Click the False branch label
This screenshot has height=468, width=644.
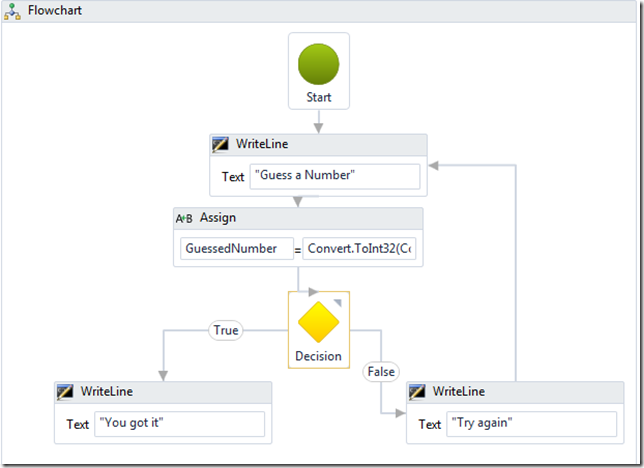click(381, 371)
